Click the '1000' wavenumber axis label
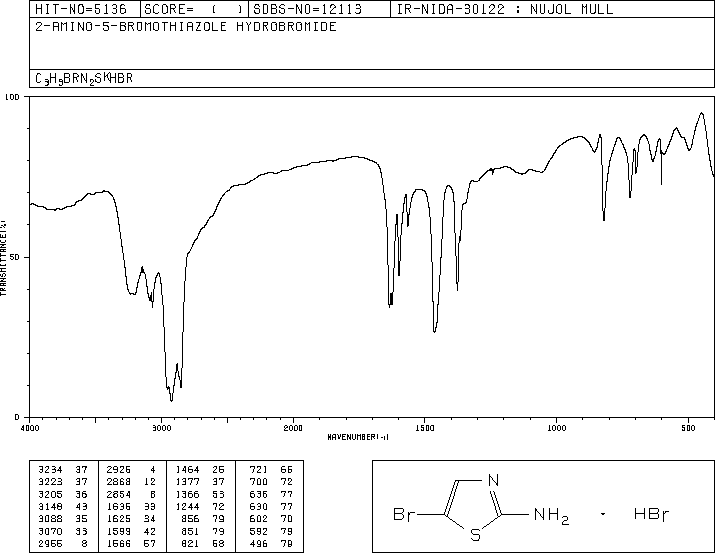Screen dimensions: 715x553 click(556, 428)
